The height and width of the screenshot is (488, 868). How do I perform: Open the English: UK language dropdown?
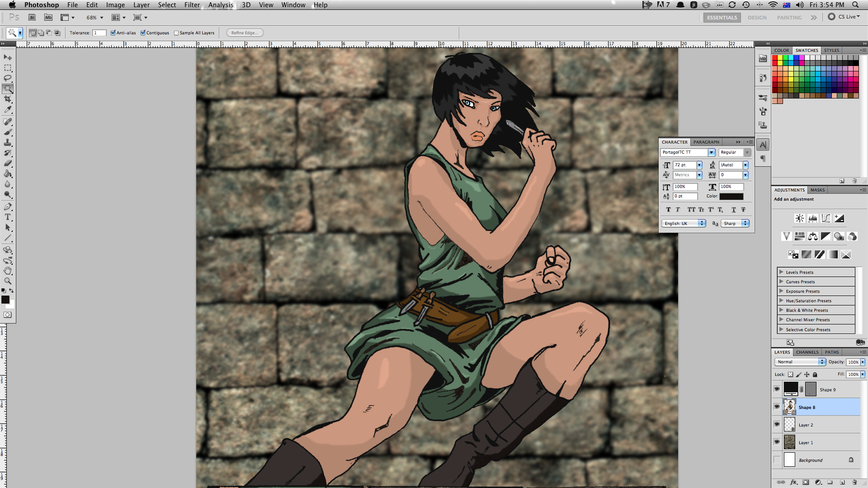pos(684,224)
